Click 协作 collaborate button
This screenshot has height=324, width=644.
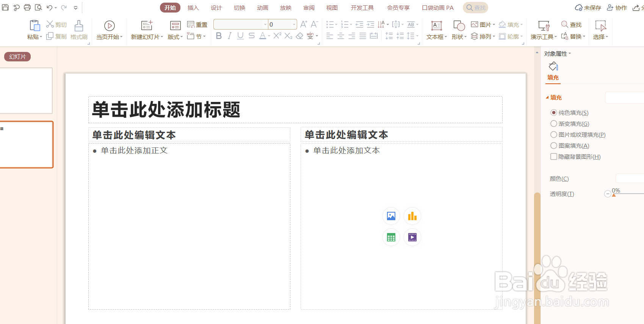pyautogui.click(x=617, y=8)
